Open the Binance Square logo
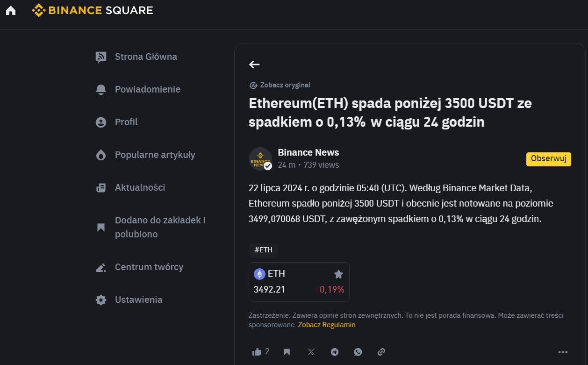Image resolution: width=588 pixels, height=365 pixels. 93,10
